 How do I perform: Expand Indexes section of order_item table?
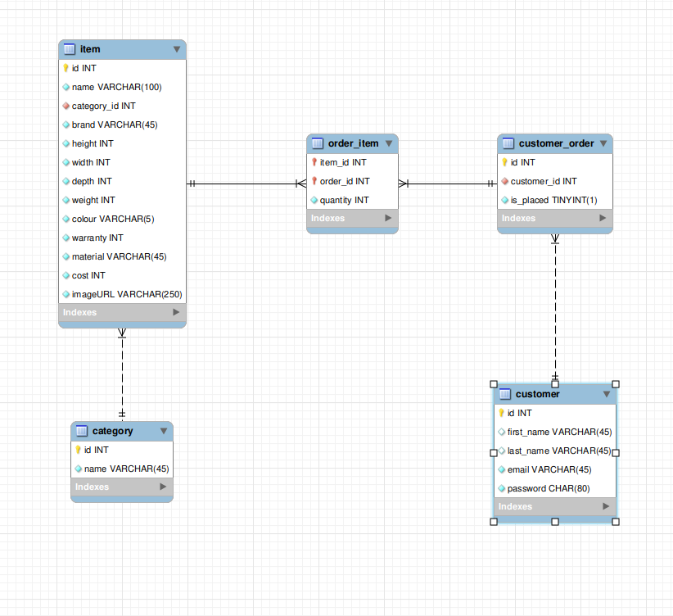pos(388,218)
